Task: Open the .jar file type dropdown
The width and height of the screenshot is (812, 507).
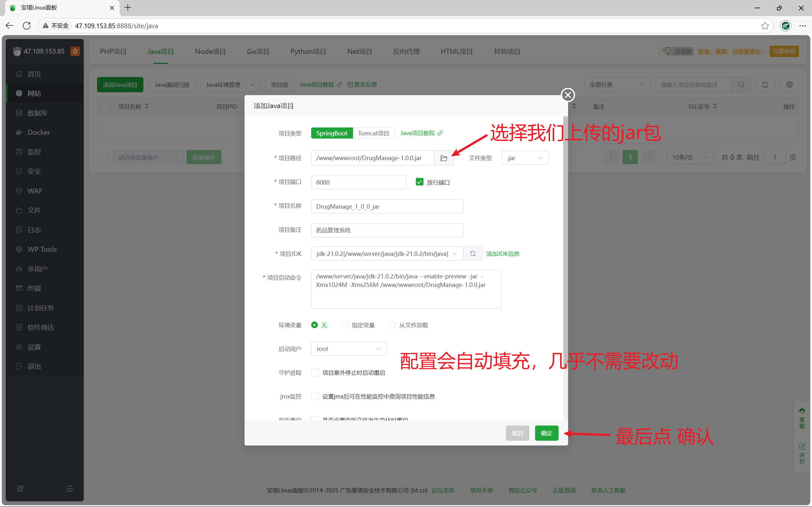Action: [525, 158]
